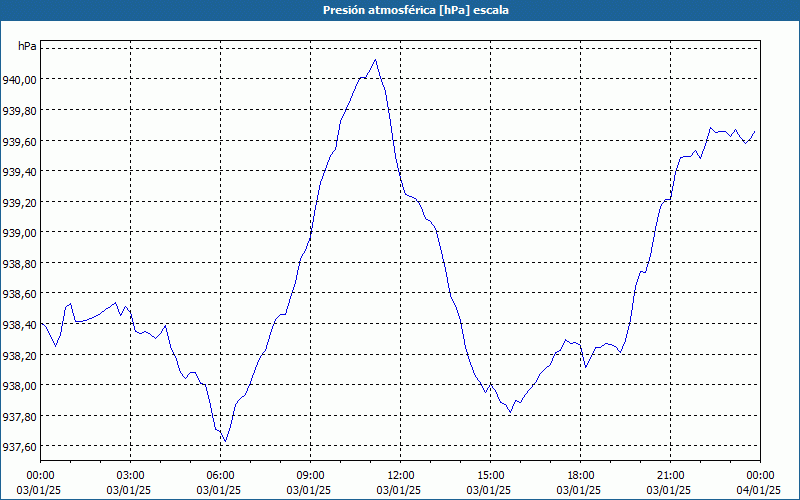
Task: Click the 21:00 time axis label
Action: point(670,476)
